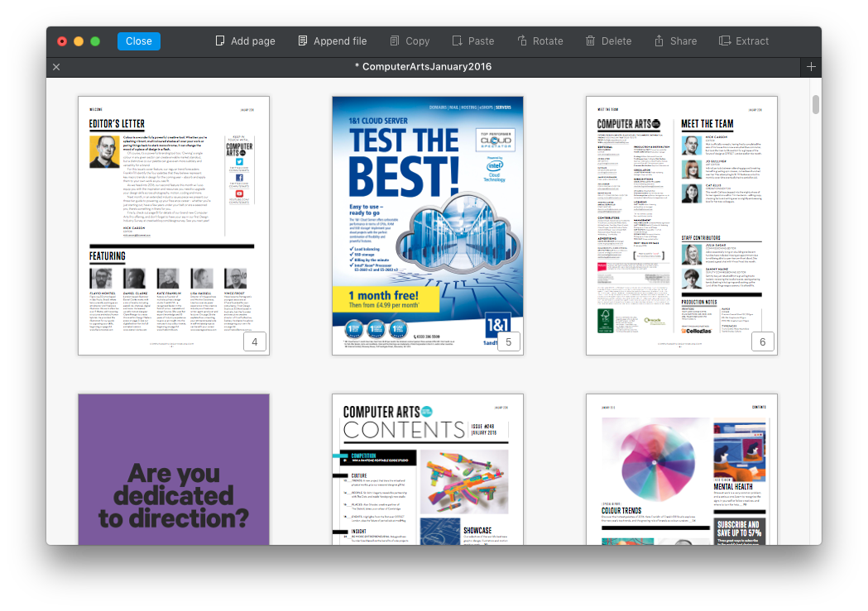Screen dimensions: 868x611
Task: Select the ComputerArtsJanuary2016 tab title
Action: point(423,67)
